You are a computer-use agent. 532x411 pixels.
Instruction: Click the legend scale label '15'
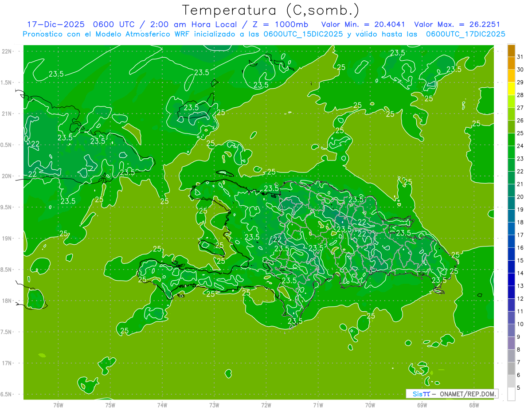pyautogui.click(x=520, y=261)
